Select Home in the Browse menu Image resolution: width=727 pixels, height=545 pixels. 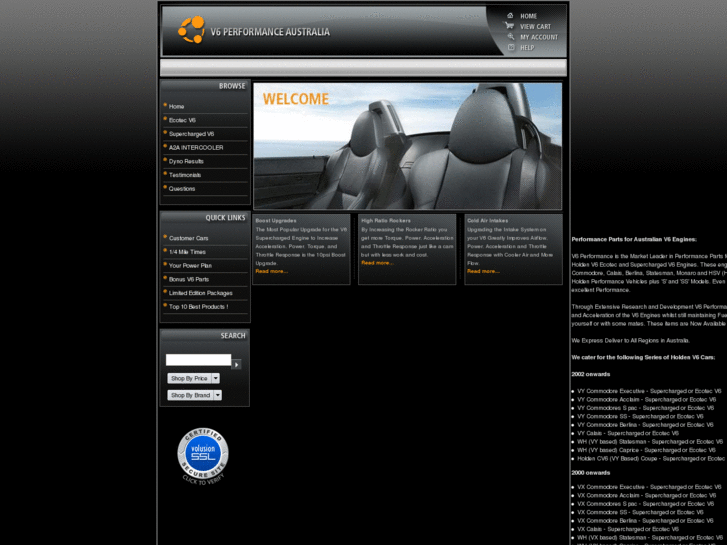click(176, 106)
